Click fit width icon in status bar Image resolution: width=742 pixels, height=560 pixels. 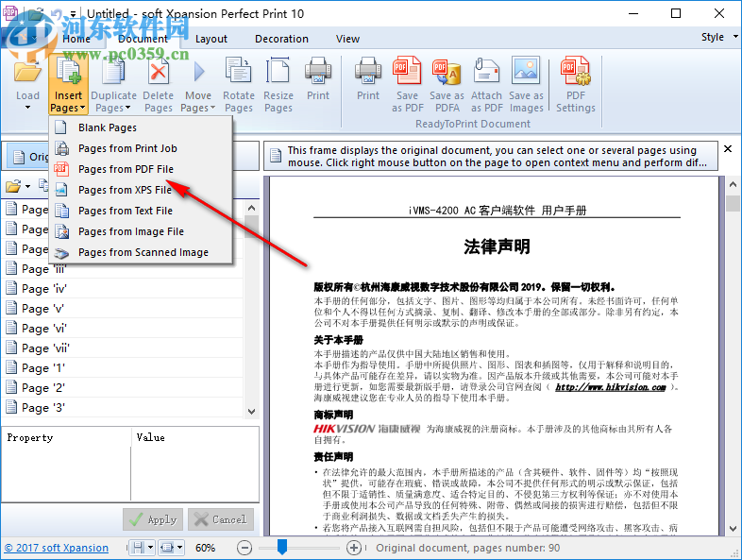[166, 548]
